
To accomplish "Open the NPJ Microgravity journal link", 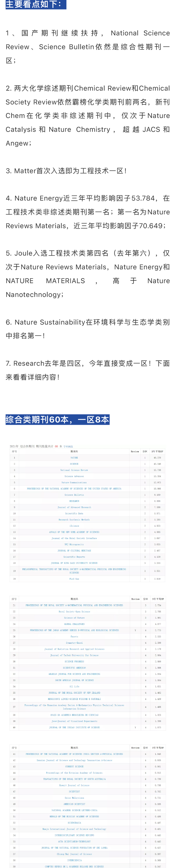I will point(74,544).
